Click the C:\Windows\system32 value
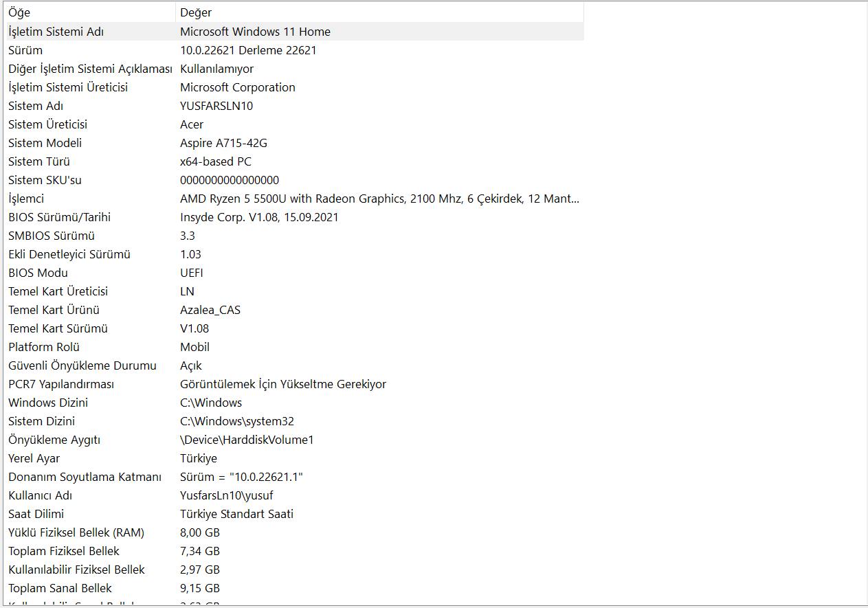Viewport: 868px width, 608px height. [237, 421]
